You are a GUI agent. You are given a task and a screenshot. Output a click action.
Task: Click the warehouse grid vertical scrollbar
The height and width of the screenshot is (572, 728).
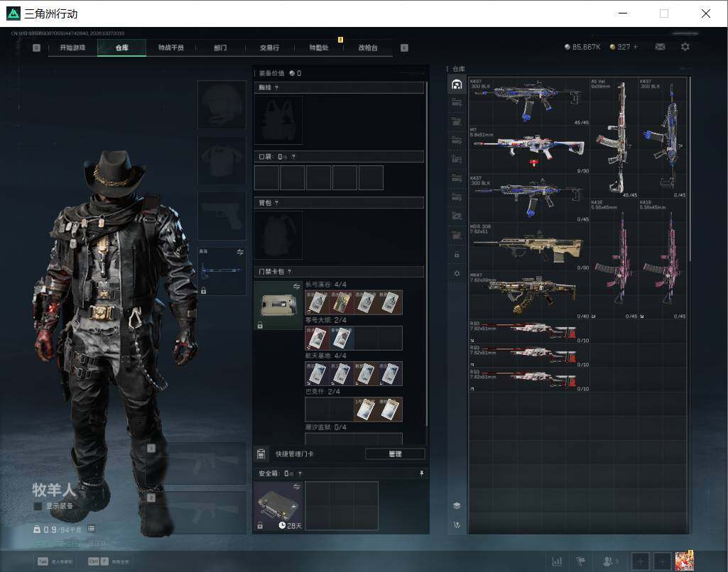[690, 170]
